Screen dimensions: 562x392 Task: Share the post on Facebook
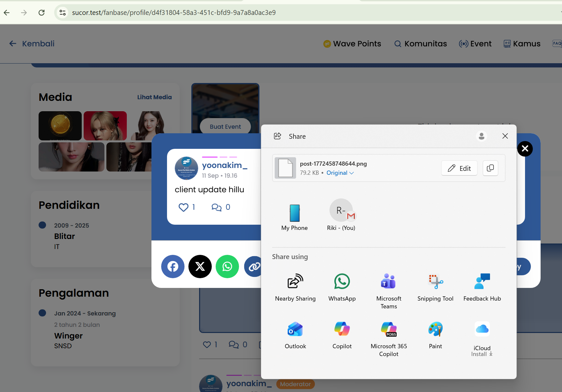(x=173, y=267)
